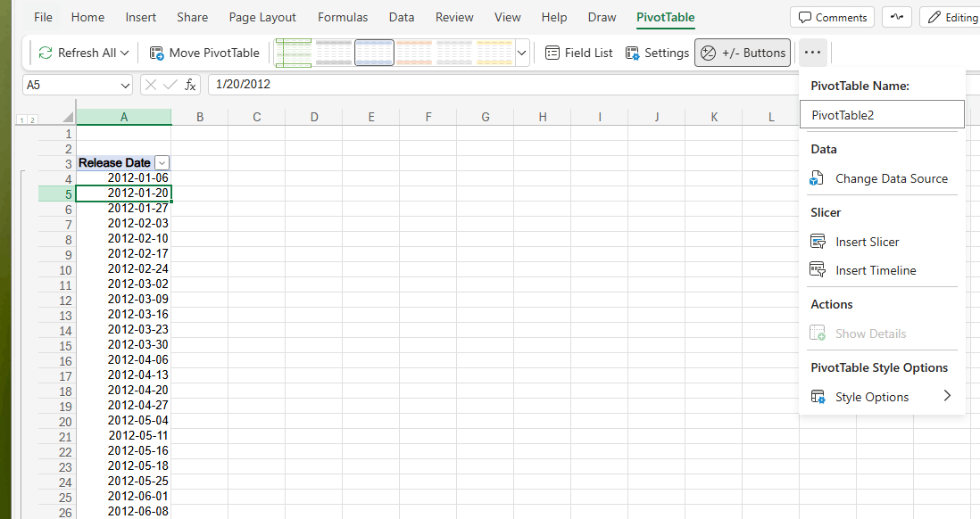Open the Review tab
Viewport: 980px width, 519px height.
tap(454, 18)
